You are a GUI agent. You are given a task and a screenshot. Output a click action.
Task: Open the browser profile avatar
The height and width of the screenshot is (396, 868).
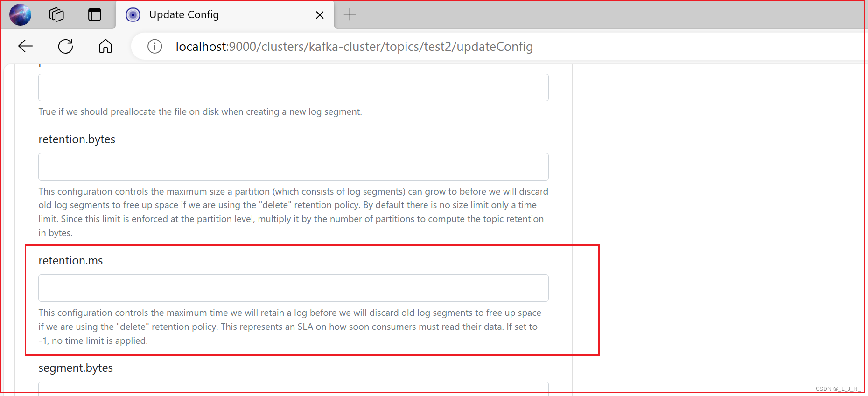[20, 14]
